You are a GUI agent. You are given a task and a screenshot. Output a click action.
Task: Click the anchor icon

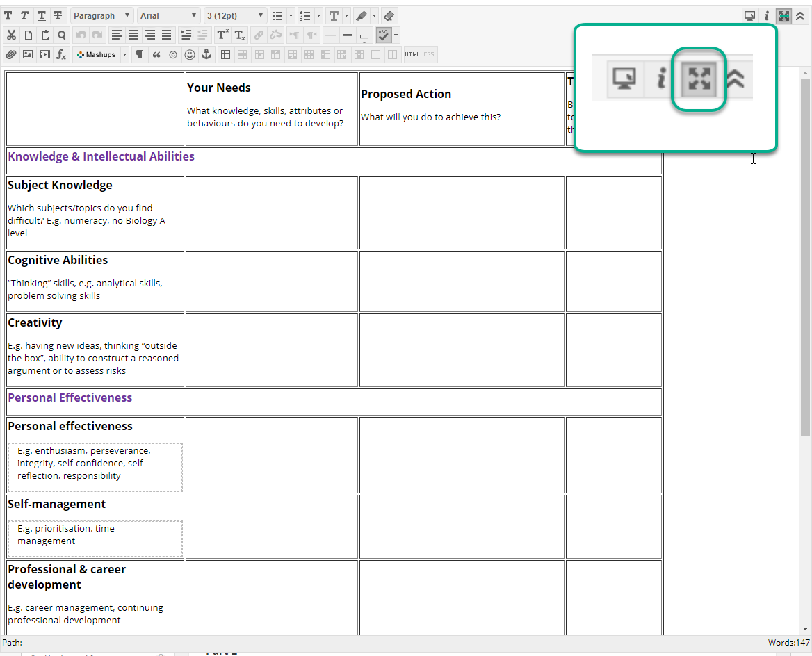(x=206, y=54)
